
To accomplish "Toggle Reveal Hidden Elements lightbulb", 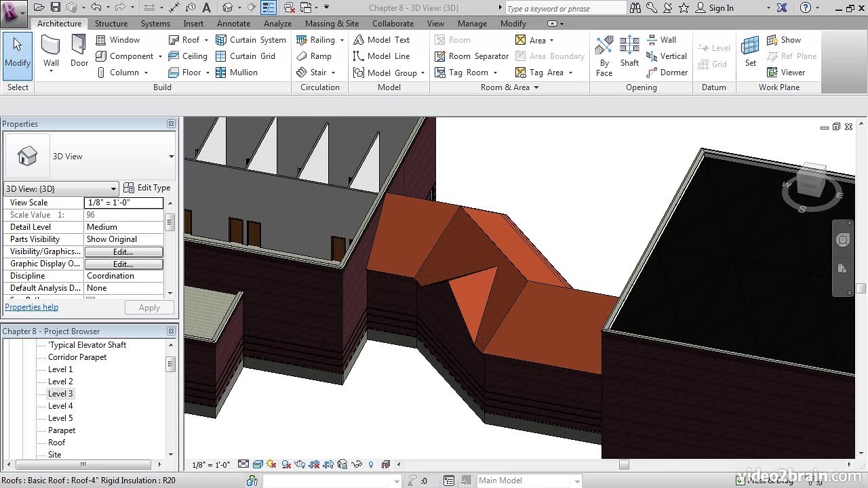I will click(x=370, y=464).
